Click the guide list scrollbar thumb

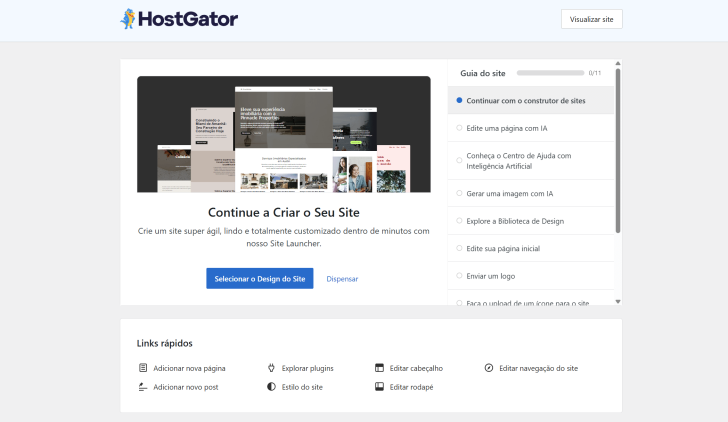point(618,150)
